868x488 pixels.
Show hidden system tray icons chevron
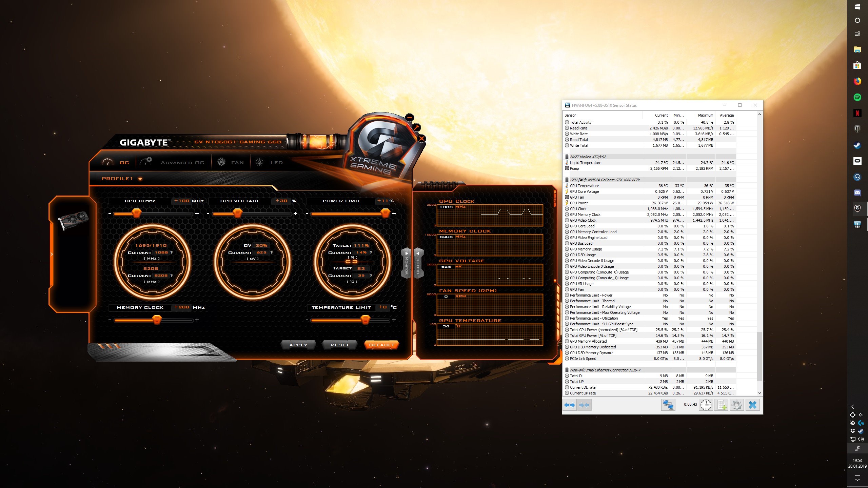coord(853,407)
